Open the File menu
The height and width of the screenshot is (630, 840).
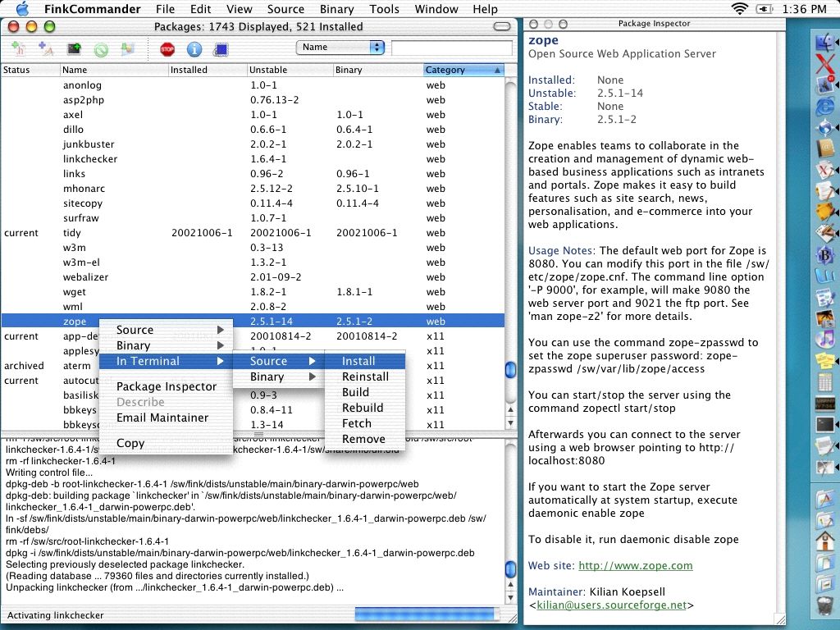(165, 9)
